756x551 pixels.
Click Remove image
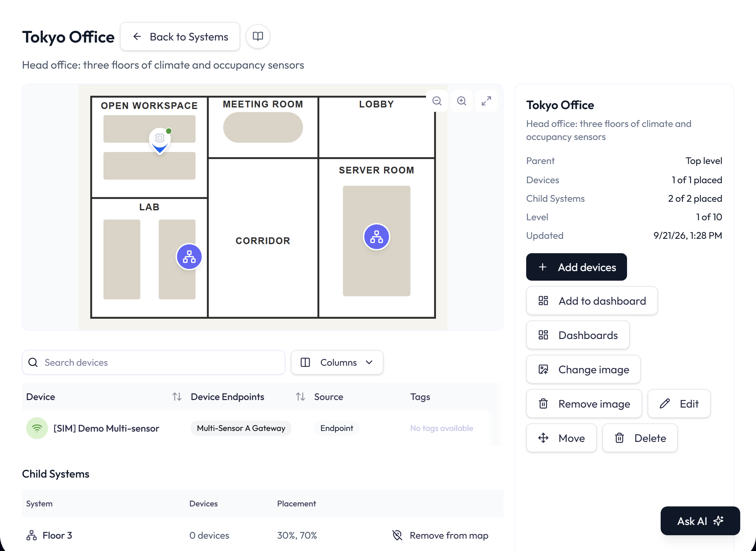584,404
